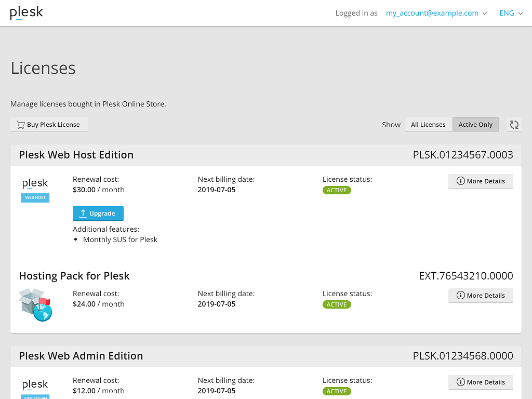Click the Additional features label
Viewport: 532px width, 399px height.
click(106, 229)
